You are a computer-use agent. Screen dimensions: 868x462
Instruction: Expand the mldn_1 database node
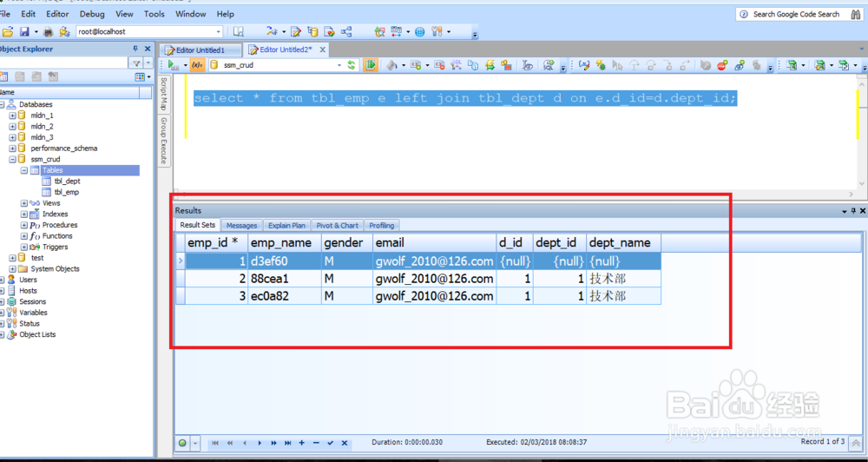click(x=12, y=115)
